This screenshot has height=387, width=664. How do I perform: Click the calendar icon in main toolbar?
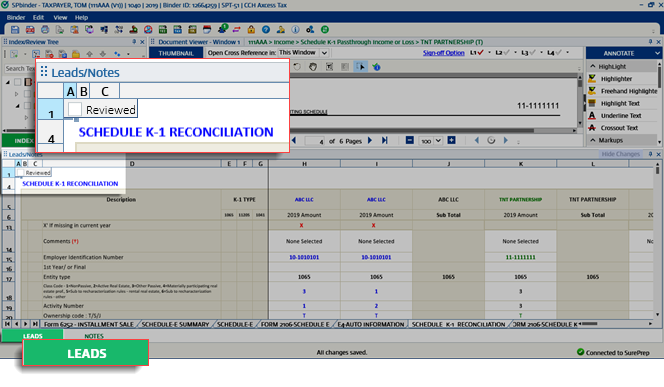point(207,30)
